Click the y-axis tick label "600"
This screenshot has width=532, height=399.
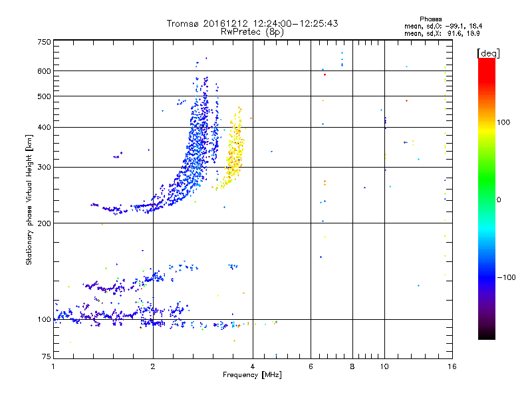pos(44,71)
